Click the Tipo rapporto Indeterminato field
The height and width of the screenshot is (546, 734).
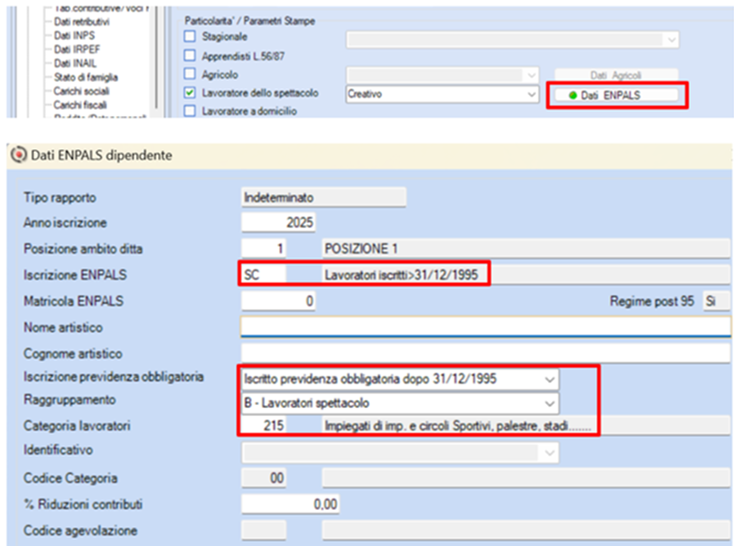[x=323, y=197]
